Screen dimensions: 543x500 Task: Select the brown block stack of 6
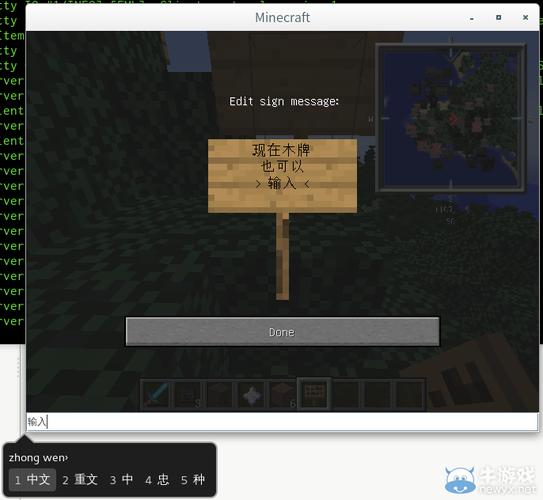click(283, 394)
